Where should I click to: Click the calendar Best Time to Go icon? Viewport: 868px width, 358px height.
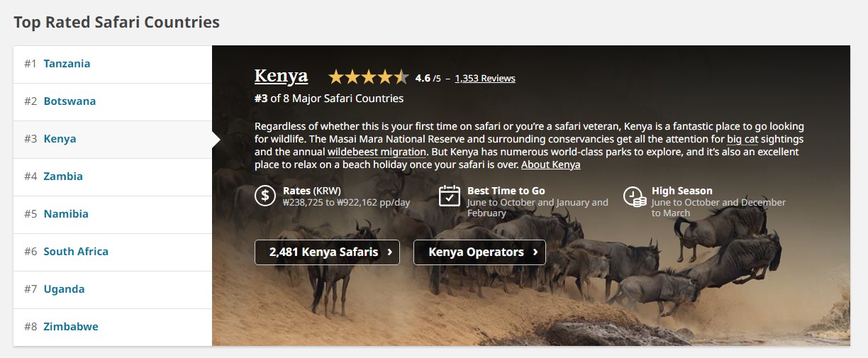(450, 196)
